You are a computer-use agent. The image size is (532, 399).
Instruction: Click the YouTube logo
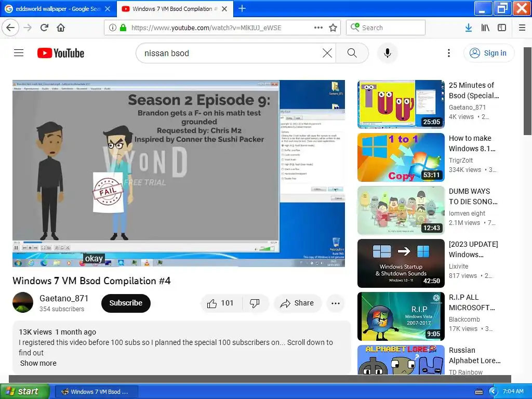coord(61,53)
